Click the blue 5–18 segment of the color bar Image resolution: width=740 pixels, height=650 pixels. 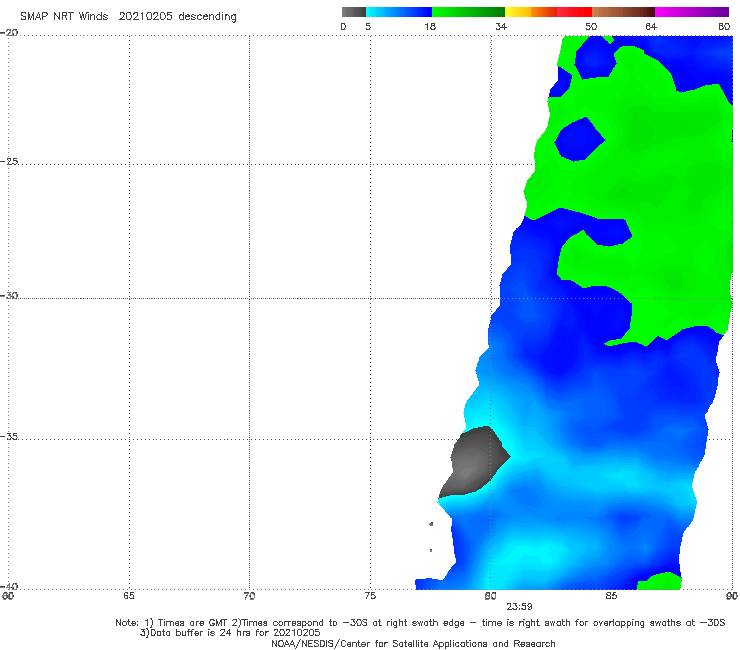[399, 12]
